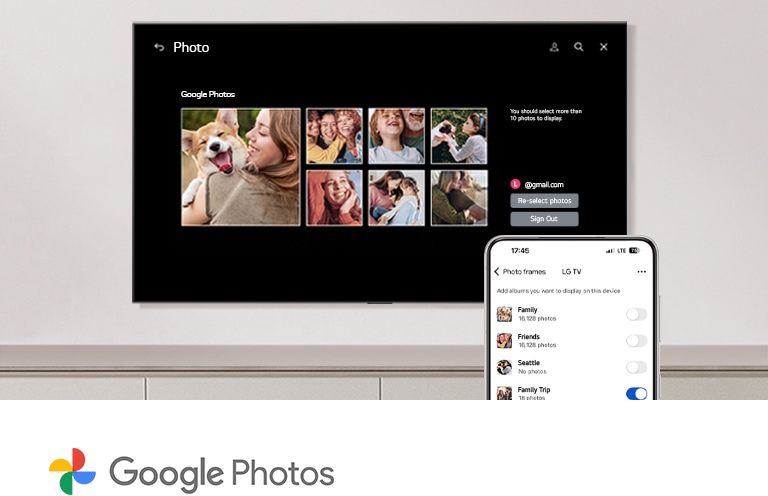This screenshot has height=496, width=768.
Task: Disable the Family Trip album toggle
Action: point(636,394)
